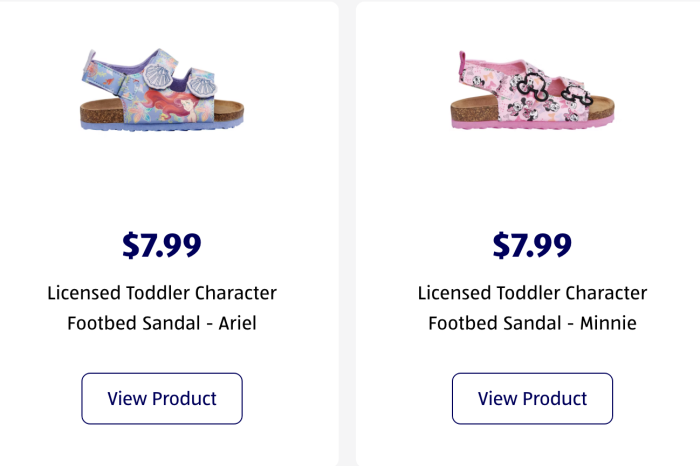
Task: Select the "Footbed Sandal - Ariel" text line
Action: [162, 323]
